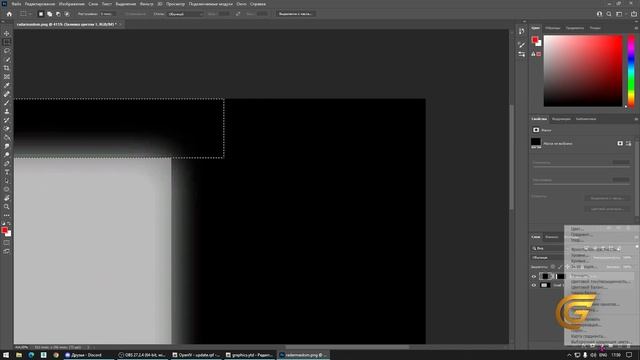Select the layer mask thumbnail
The width and height of the screenshot is (640, 360).
(560, 276)
